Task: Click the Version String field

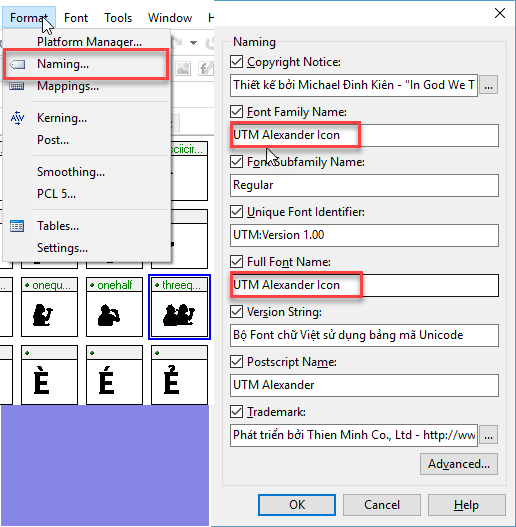Action: (x=364, y=335)
